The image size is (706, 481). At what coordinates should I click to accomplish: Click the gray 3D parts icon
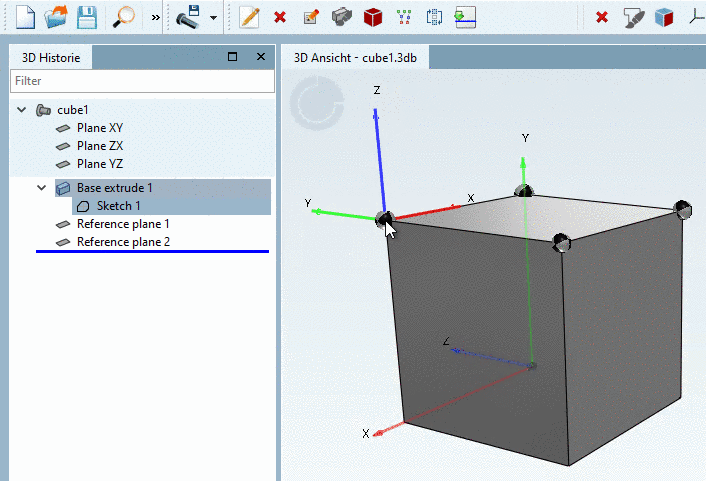pos(342,17)
